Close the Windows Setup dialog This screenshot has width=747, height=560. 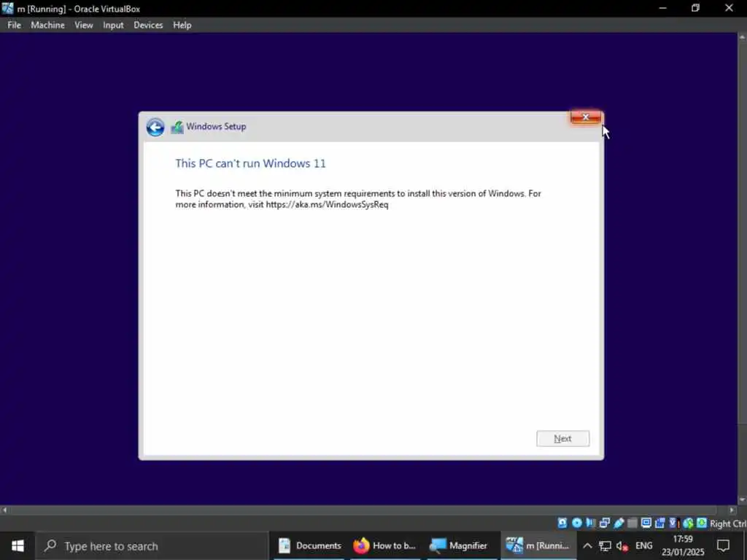click(x=586, y=117)
